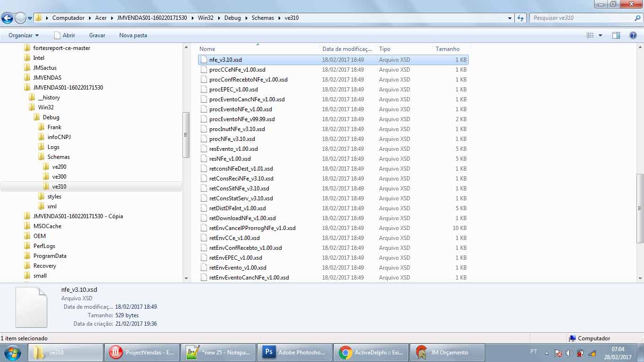This screenshot has height=362, width=644.
Task: Select the Frank folder in tree
Action: coord(54,127)
